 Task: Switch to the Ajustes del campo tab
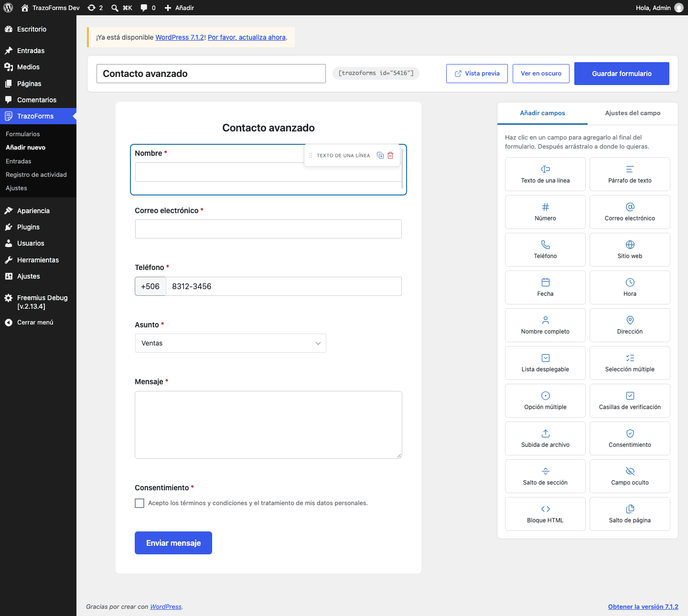pos(633,113)
